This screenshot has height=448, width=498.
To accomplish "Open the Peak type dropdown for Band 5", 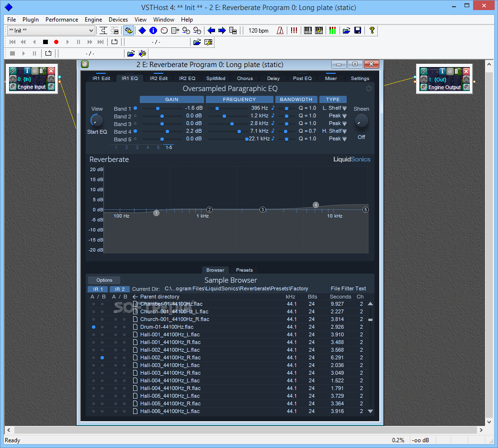I will [345, 139].
